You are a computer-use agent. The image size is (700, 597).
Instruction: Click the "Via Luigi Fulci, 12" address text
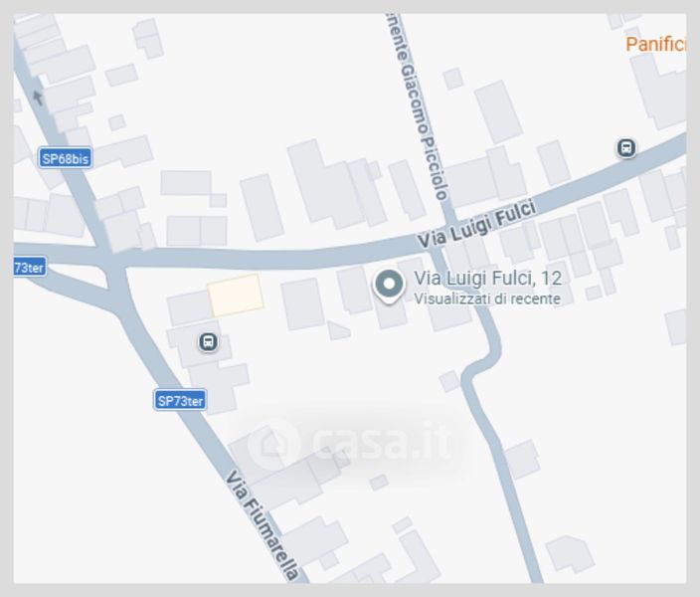[488, 279]
